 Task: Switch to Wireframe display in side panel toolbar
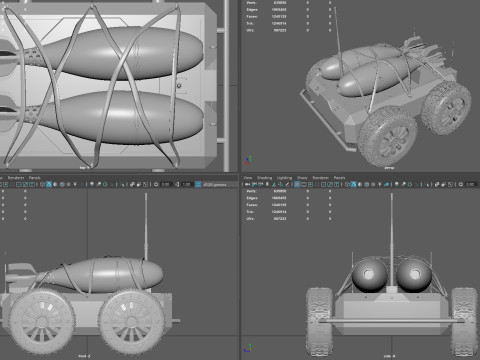point(347,184)
